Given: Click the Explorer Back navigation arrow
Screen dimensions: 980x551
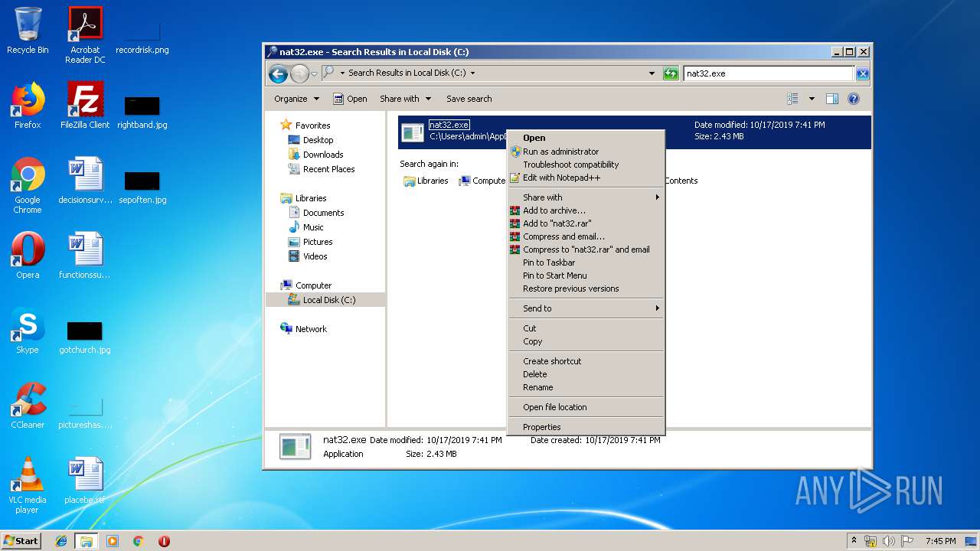Looking at the screenshot, I should click(279, 73).
